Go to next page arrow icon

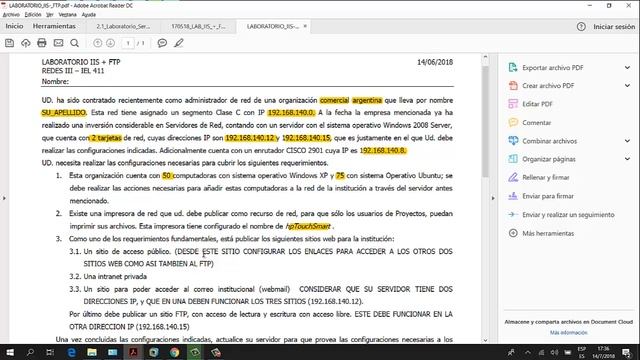tap(110, 43)
